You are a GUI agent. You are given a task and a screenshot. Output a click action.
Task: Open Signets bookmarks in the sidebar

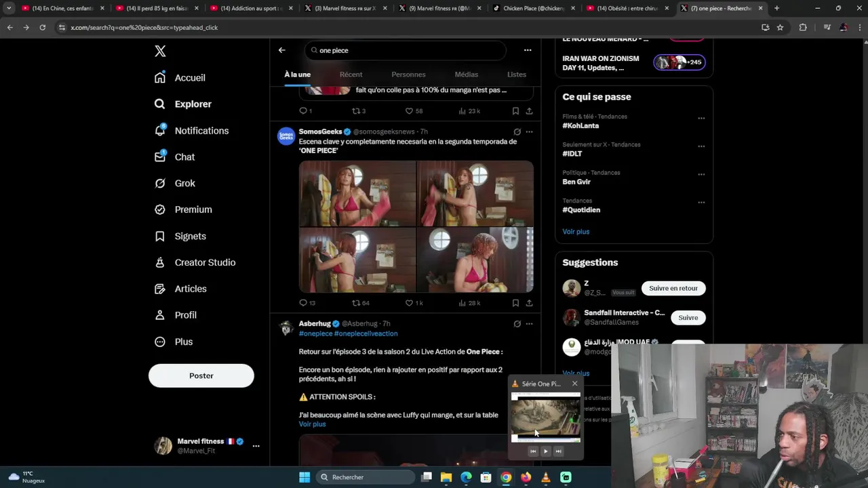click(x=180, y=236)
